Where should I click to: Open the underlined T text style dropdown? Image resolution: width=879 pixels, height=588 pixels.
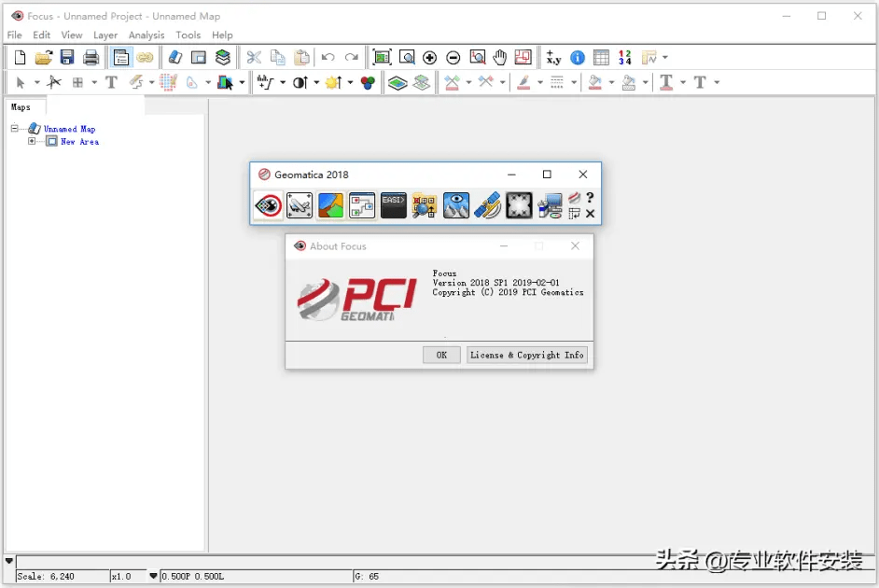(x=683, y=83)
